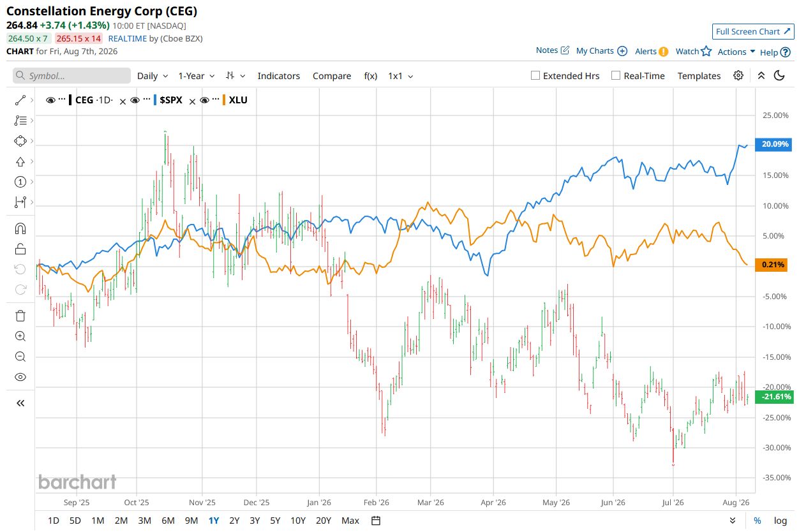
Task: Toggle drawings visibility eye in left toolbar
Action: pos(20,377)
